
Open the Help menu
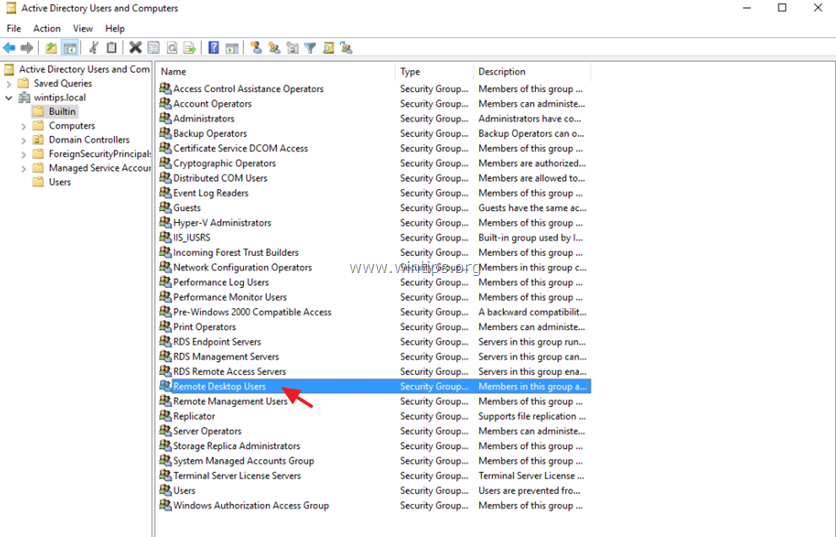115,28
